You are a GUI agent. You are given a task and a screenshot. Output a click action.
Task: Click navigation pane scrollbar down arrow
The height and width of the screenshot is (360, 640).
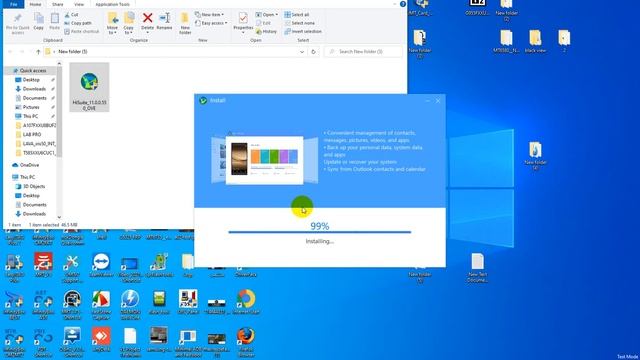[59, 217]
